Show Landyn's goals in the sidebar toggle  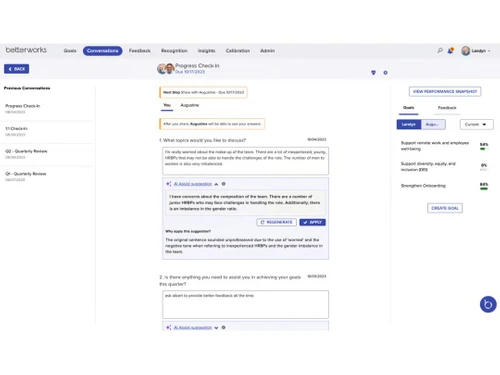409,124
